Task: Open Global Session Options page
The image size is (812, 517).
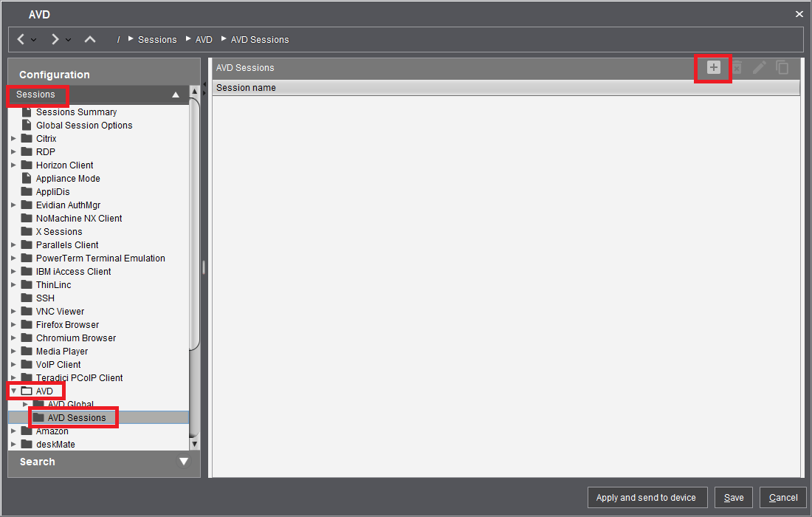Action: pos(84,126)
